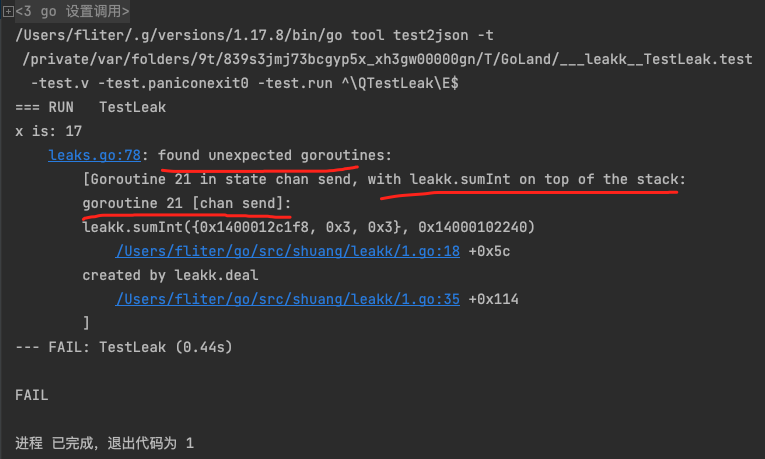Click the '=== RUN TestLeak' line

90,107
